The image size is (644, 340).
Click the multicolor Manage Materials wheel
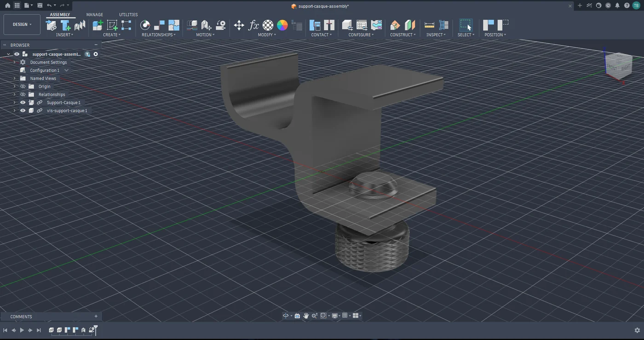click(282, 25)
